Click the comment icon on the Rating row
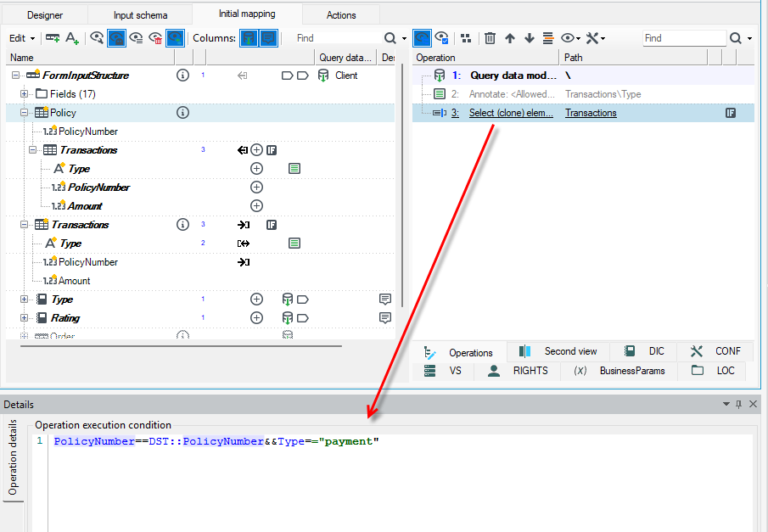The height and width of the screenshot is (532, 768). click(x=385, y=318)
